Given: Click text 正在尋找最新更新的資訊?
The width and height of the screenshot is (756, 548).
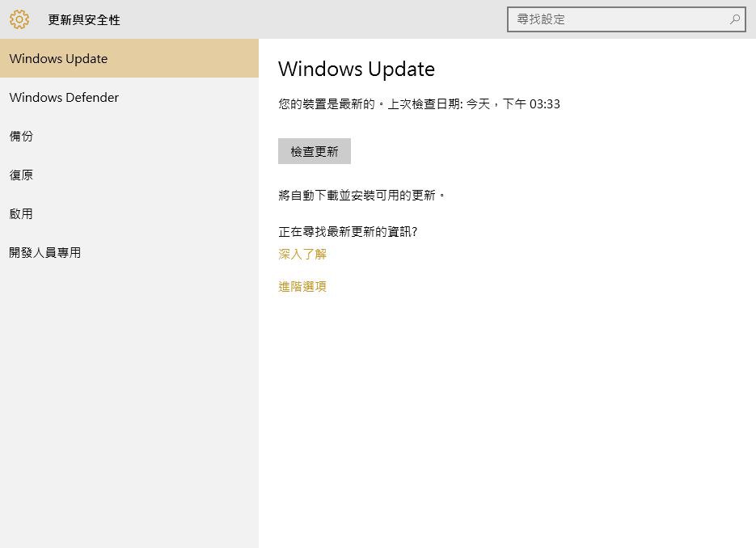Looking at the screenshot, I should pyautogui.click(x=348, y=232).
